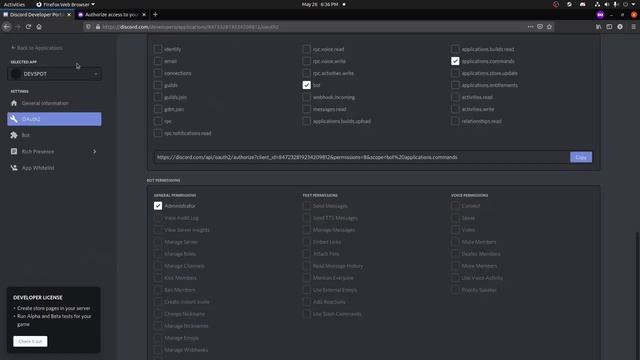Click Back to Applications link

[37, 48]
